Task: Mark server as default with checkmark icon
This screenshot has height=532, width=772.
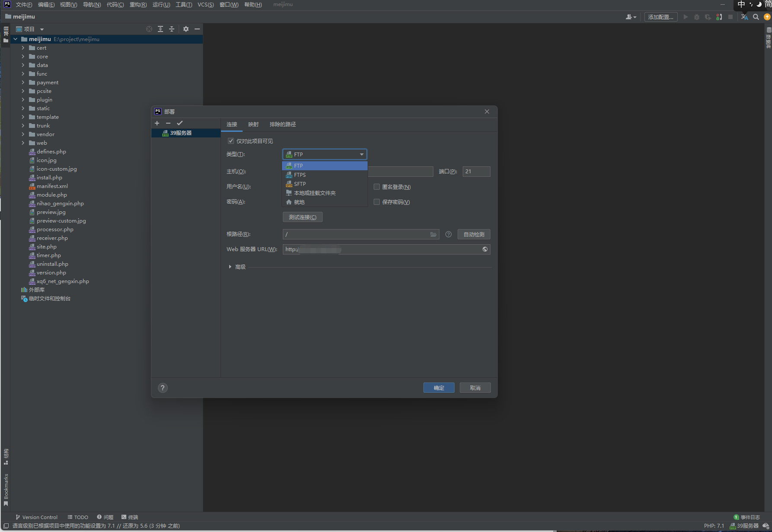Action: [180, 123]
